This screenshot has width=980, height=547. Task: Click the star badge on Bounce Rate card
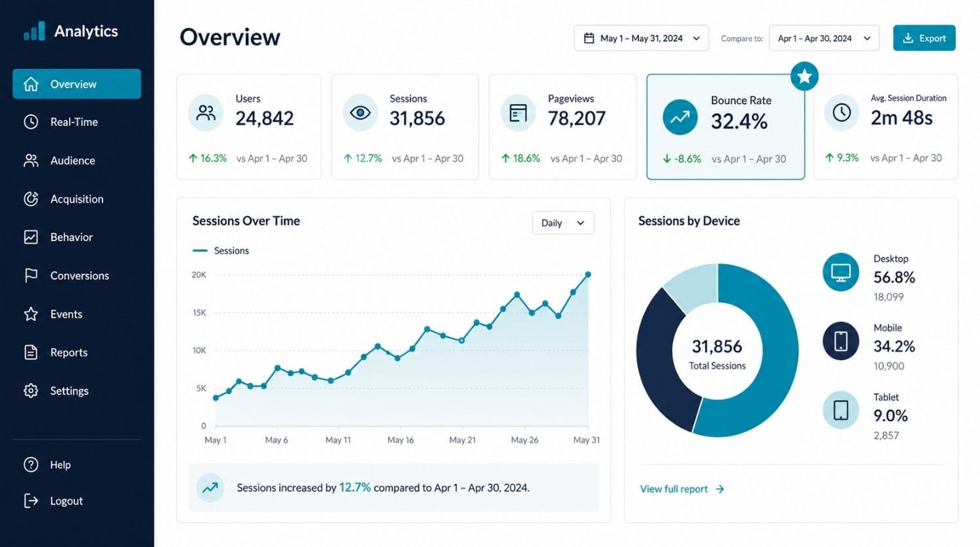pos(804,76)
